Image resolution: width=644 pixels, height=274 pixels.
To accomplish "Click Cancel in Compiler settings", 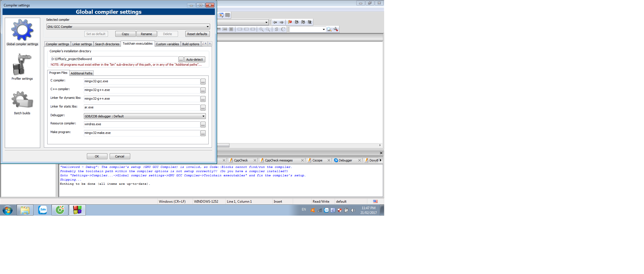I will (x=120, y=156).
